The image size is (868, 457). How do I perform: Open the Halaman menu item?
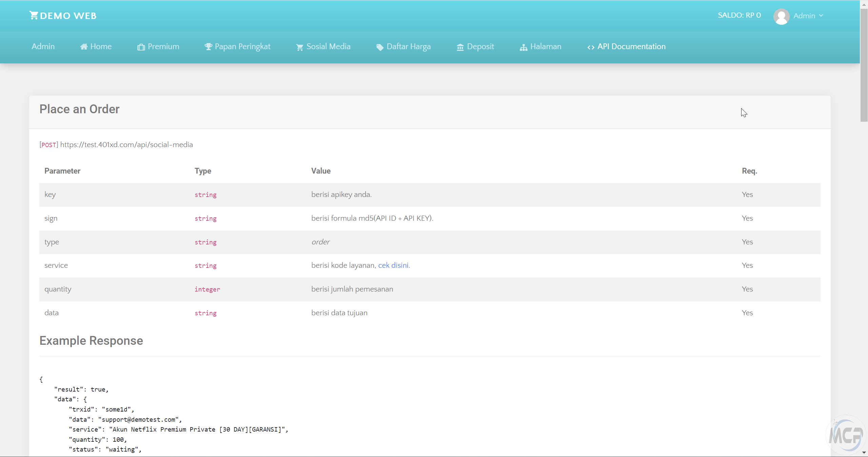546,46
